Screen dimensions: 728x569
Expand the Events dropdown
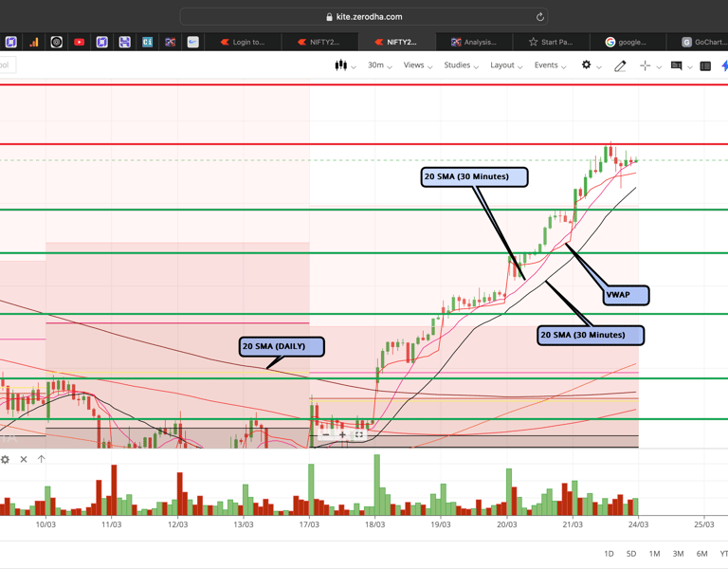coord(550,65)
